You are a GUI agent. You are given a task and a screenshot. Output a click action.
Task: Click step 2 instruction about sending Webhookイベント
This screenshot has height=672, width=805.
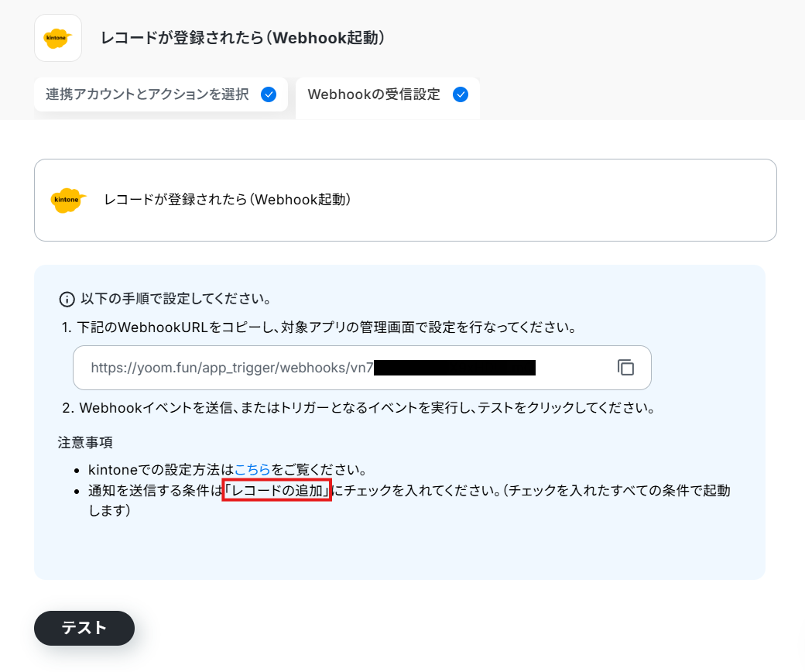[x=358, y=408]
